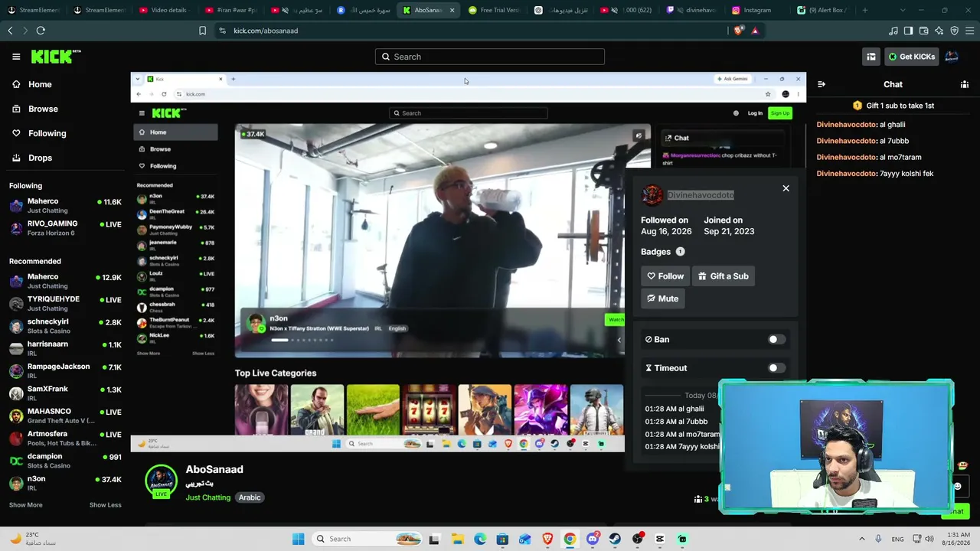Viewport: 980px width, 551px height.
Task: Open File Explorer from taskbar
Action: pyautogui.click(x=457, y=539)
